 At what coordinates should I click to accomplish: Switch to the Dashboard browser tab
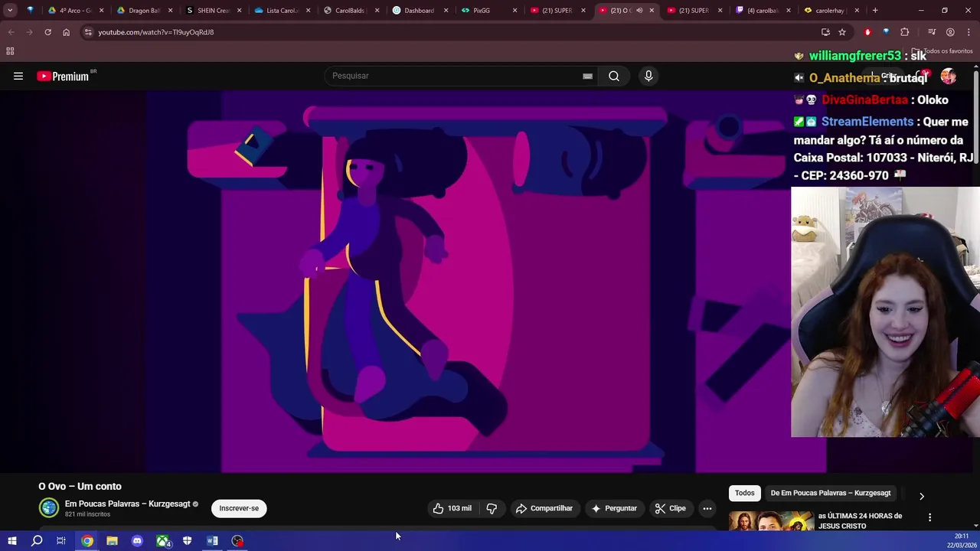pos(420,11)
